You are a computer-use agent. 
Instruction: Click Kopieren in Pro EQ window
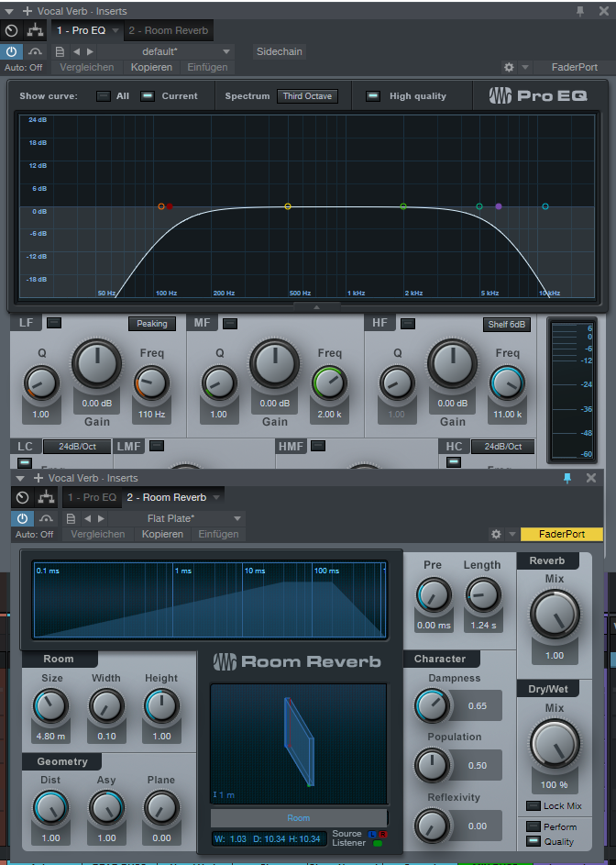click(151, 67)
